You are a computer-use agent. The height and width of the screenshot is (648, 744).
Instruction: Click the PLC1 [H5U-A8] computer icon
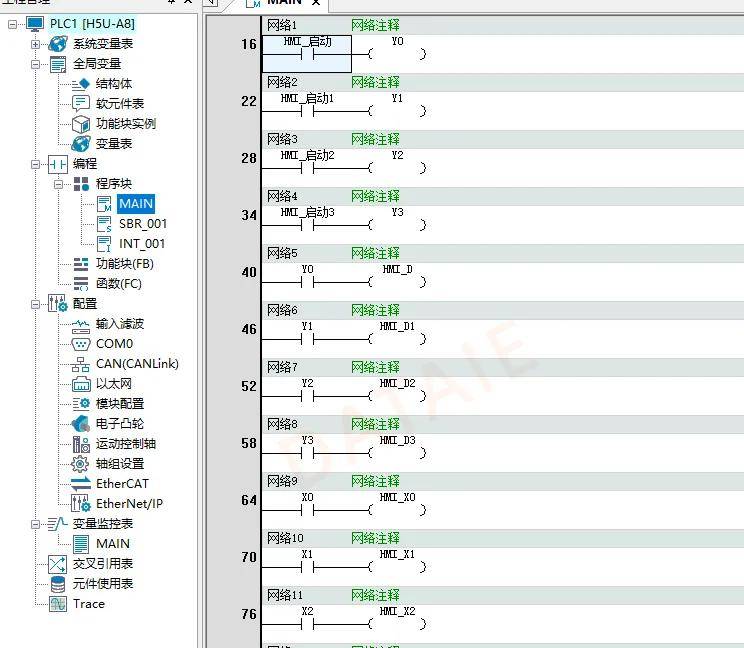coord(35,24)
